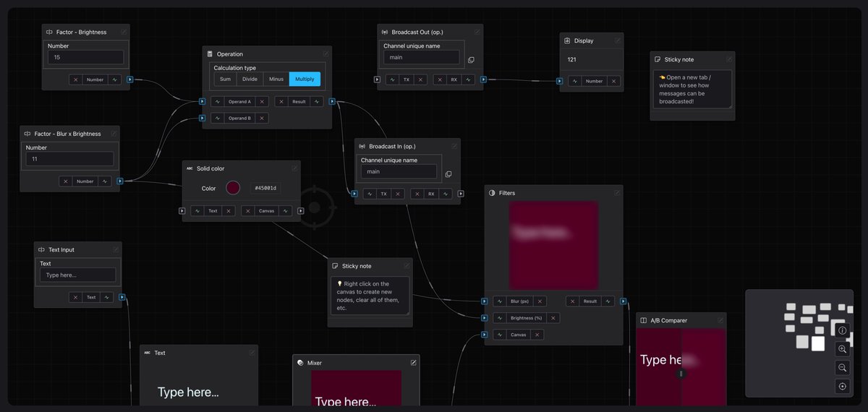Focus the Number field showing 11
Viewport: 868px width, 412px height.
pos(70,158)
